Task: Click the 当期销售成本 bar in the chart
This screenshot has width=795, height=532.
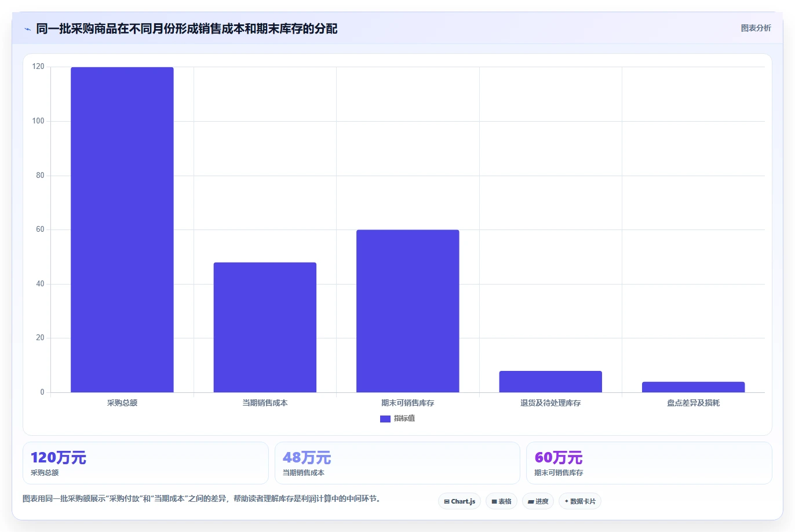Action: click(x=265, y=327)
